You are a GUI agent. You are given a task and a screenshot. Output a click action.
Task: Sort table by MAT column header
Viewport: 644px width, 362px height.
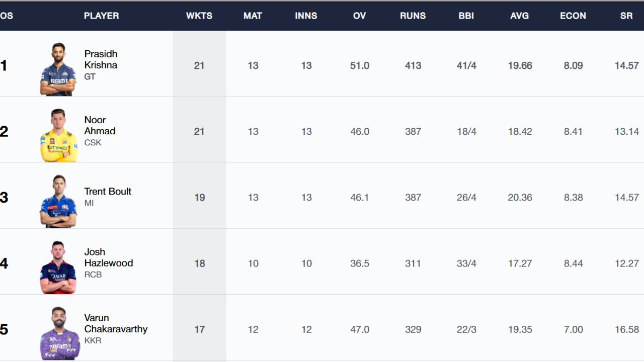click(253, 16)
